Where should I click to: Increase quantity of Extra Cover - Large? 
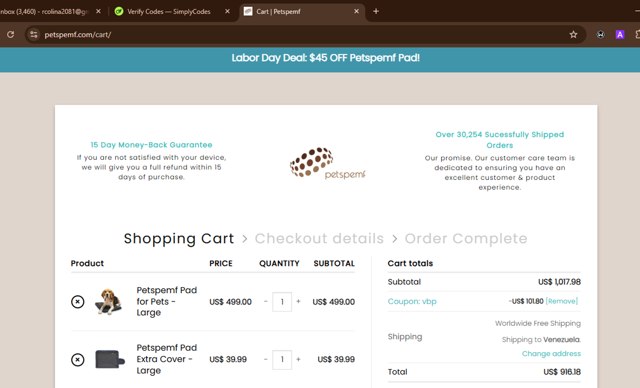pyautogui.click(x=298, y=359)
